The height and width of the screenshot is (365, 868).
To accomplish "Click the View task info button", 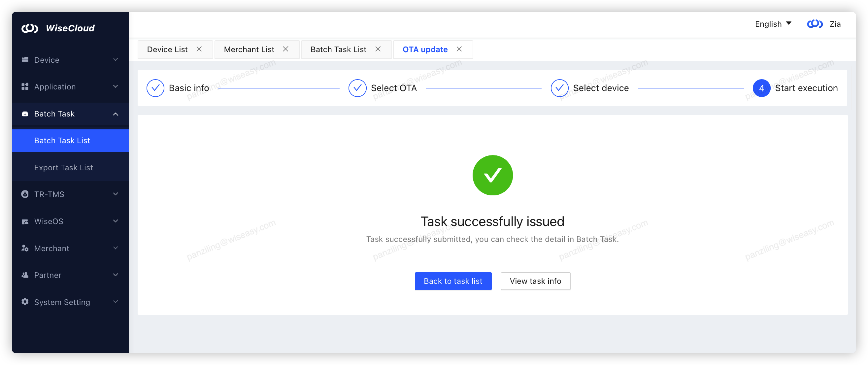I will [535, 281].
